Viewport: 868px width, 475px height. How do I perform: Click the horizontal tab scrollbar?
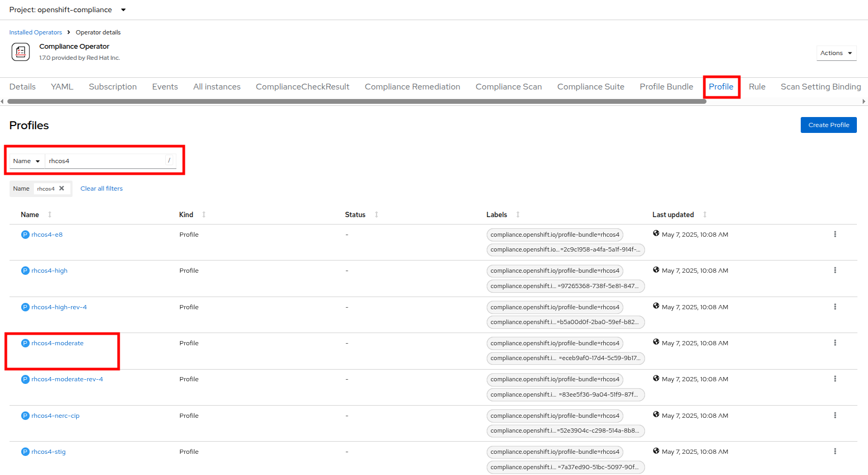(356, 101)
